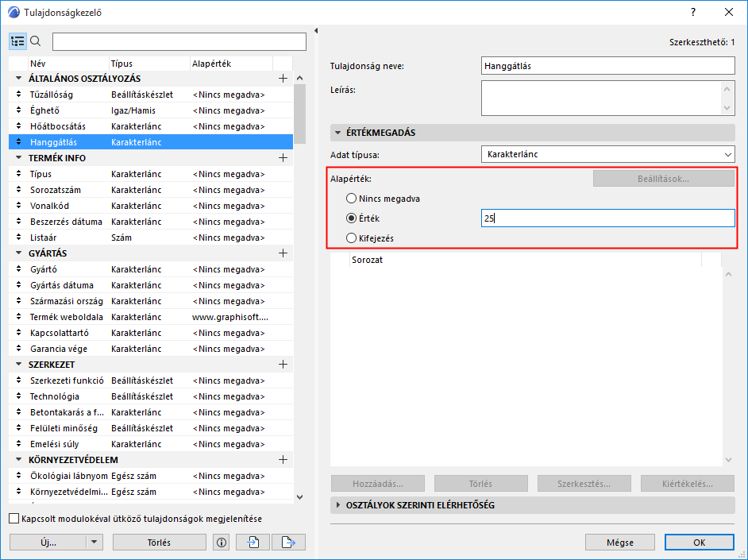The width and height of the screenshot is (748, 560).
Task: Grab reorder handle of Tűzállóság row
Action: tap(18, 95)
